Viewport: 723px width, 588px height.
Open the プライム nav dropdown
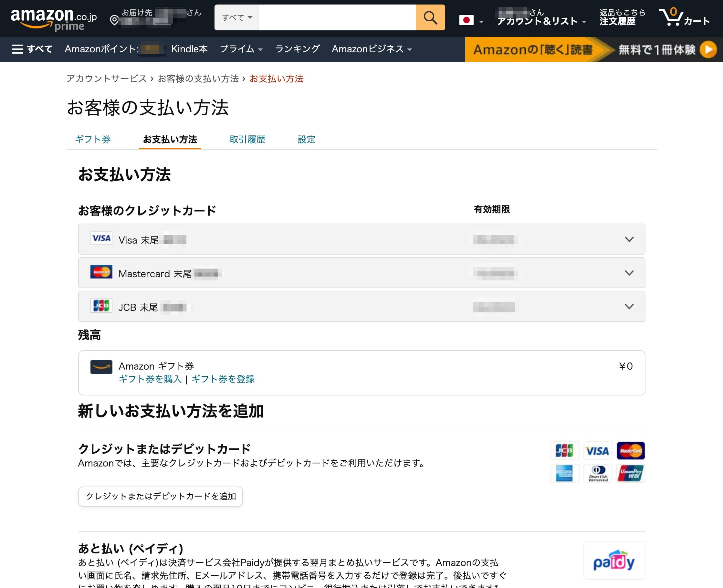pyautogui.click(x=241, y=49)
